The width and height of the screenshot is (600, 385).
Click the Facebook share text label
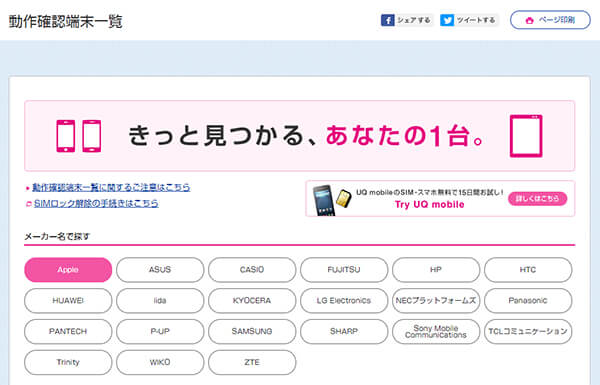click(414, 20)
